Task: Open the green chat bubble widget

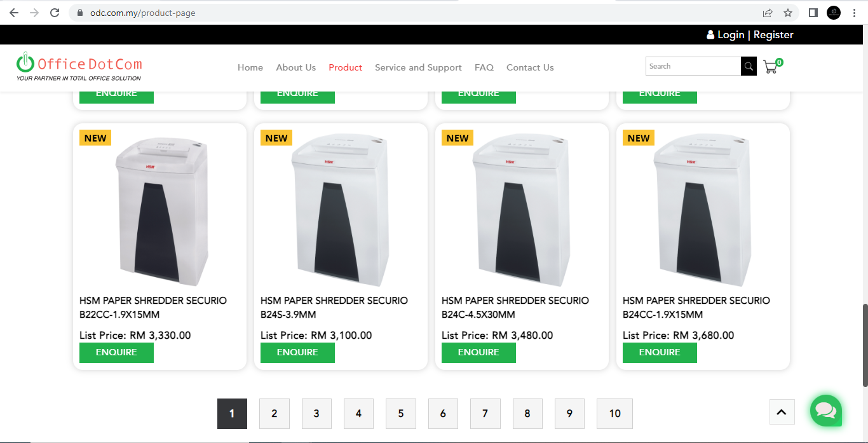Action: coord(825,411)
